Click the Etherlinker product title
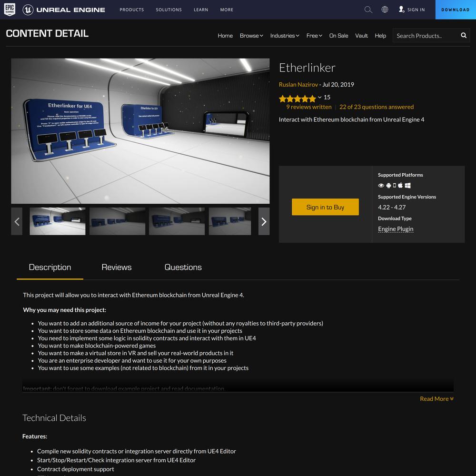 coord(307,68)
